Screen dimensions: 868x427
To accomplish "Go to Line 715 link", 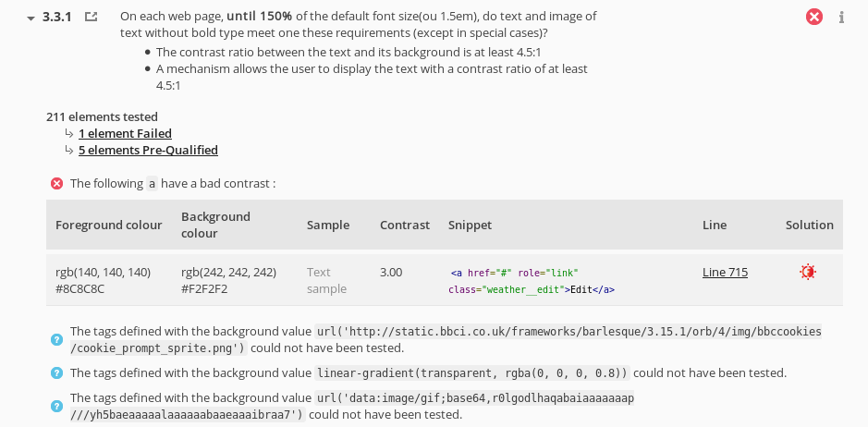I will coord(725,272).
